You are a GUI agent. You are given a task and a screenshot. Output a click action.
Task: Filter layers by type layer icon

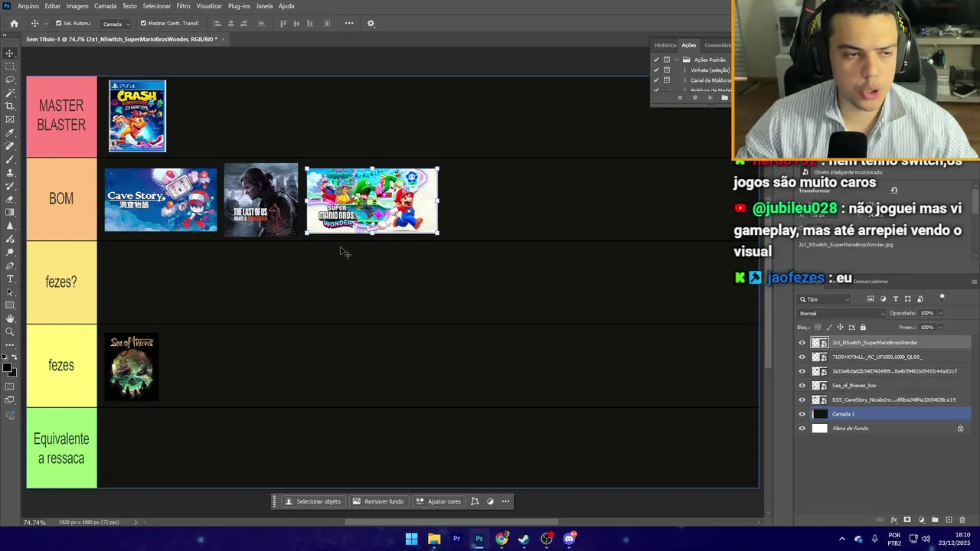(x=895, y=299)
